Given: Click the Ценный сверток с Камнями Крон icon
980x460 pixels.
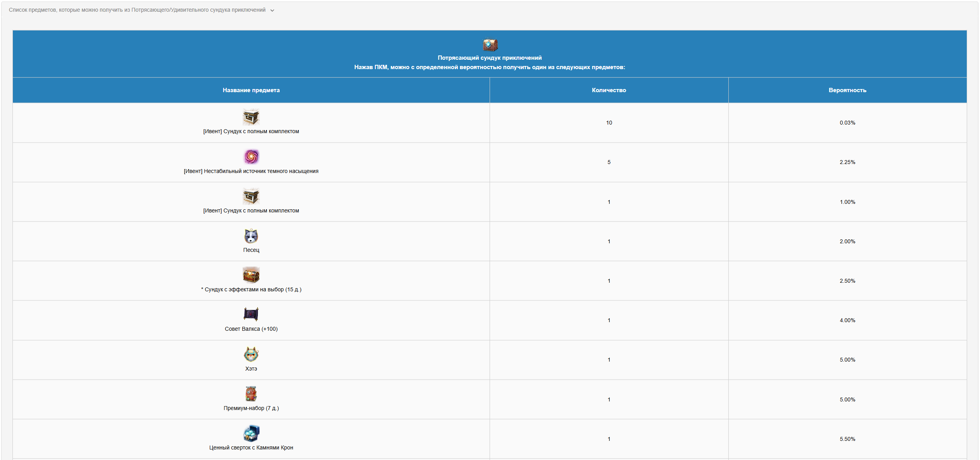Looking at the screenshot, I should click(251, 433).
